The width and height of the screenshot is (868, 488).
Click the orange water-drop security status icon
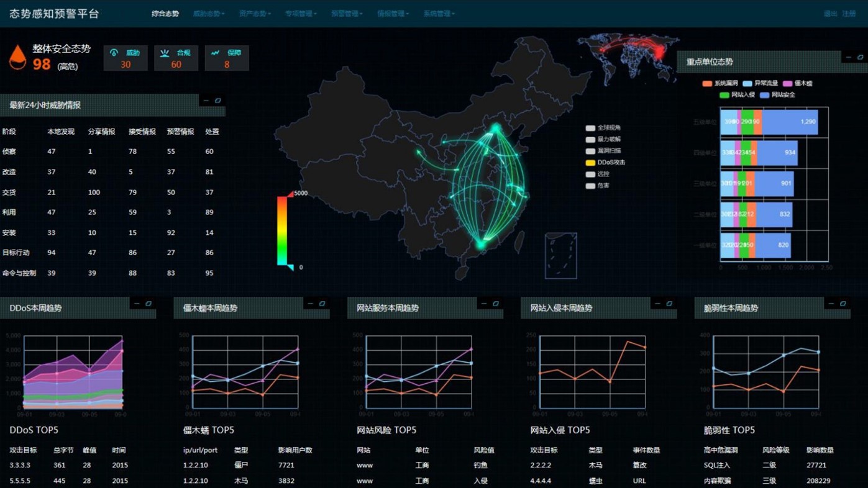tap(17, 57)
